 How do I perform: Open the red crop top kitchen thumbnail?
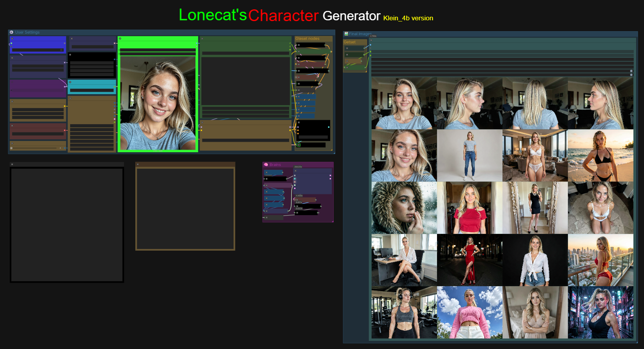(x=470, y=208)
